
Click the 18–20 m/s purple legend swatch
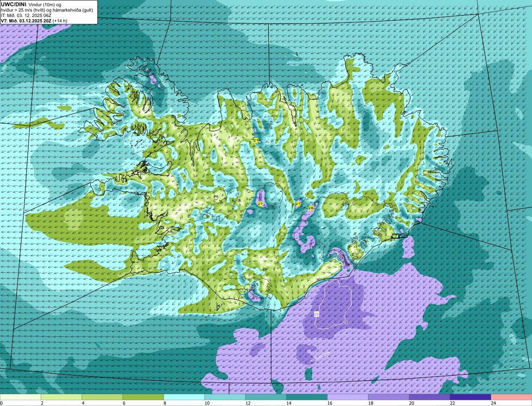coord(389,397)
